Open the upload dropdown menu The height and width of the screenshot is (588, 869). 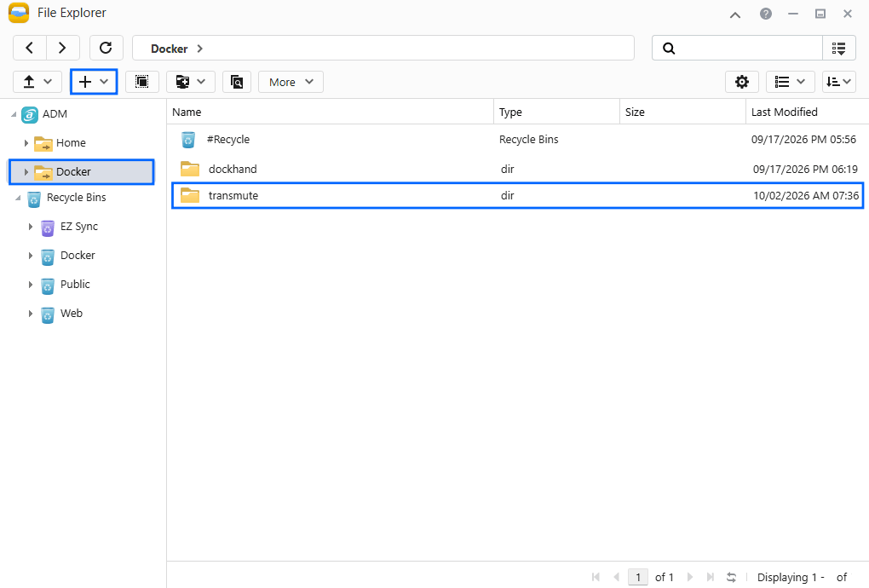(37, 82)
